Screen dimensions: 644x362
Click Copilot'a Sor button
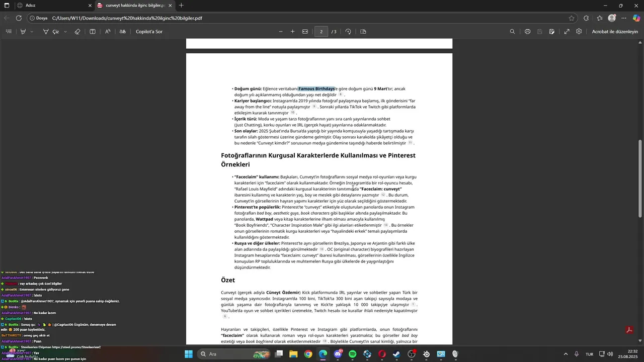click(149, 32)
